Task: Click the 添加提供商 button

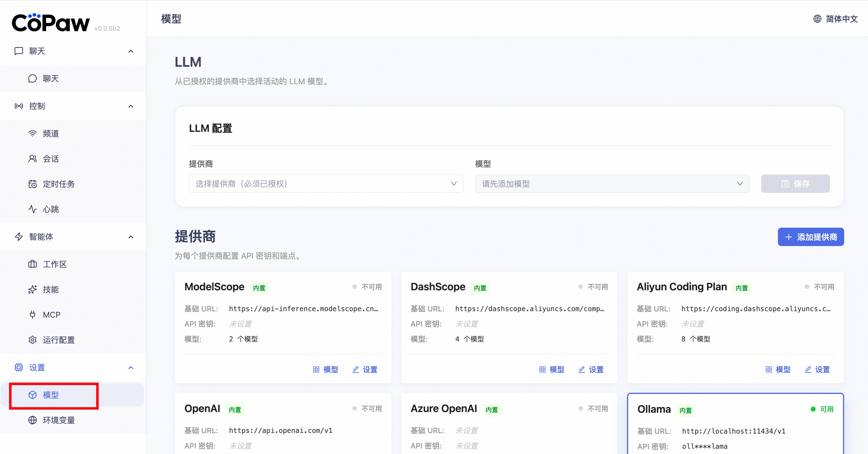Action: click(x=810, y=237)
